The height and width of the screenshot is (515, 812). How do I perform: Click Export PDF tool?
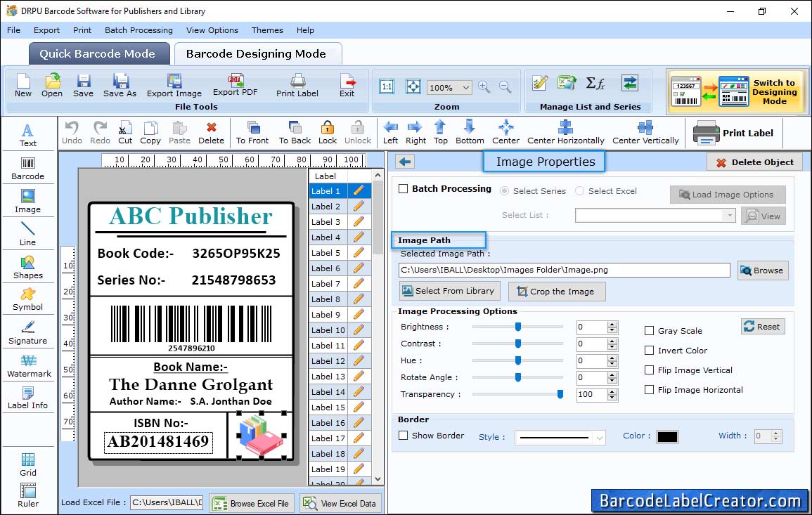point(235,86)
